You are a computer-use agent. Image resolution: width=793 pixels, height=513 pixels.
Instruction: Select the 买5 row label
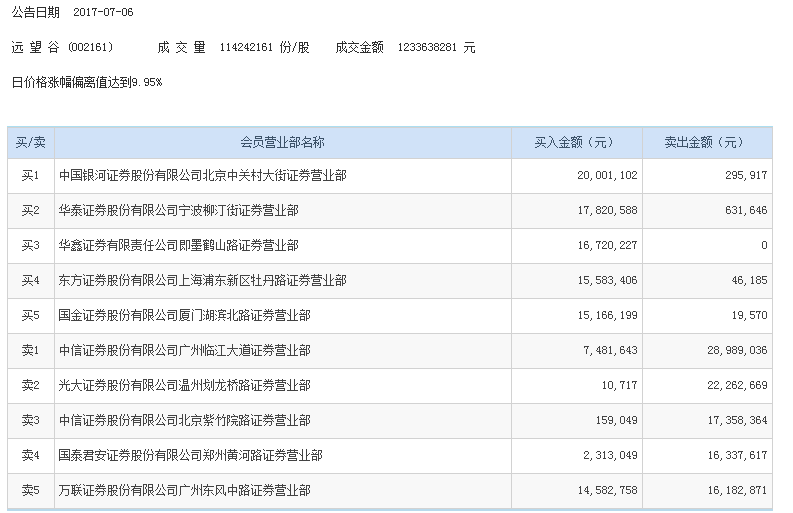coord(30,316)
